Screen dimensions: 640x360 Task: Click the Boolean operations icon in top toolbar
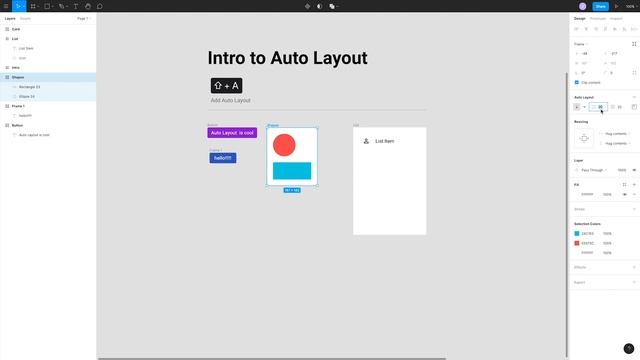coord(332,6)
